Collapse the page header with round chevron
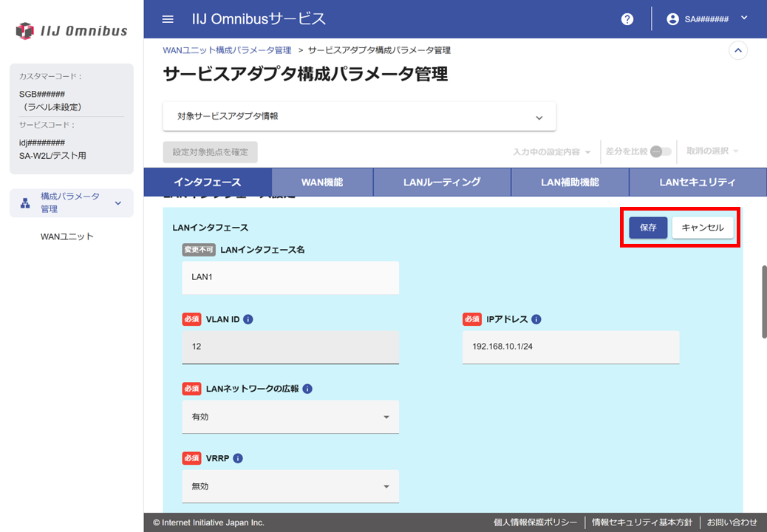The height and width of the screenshot is (532, 767). tap(737, 50)
